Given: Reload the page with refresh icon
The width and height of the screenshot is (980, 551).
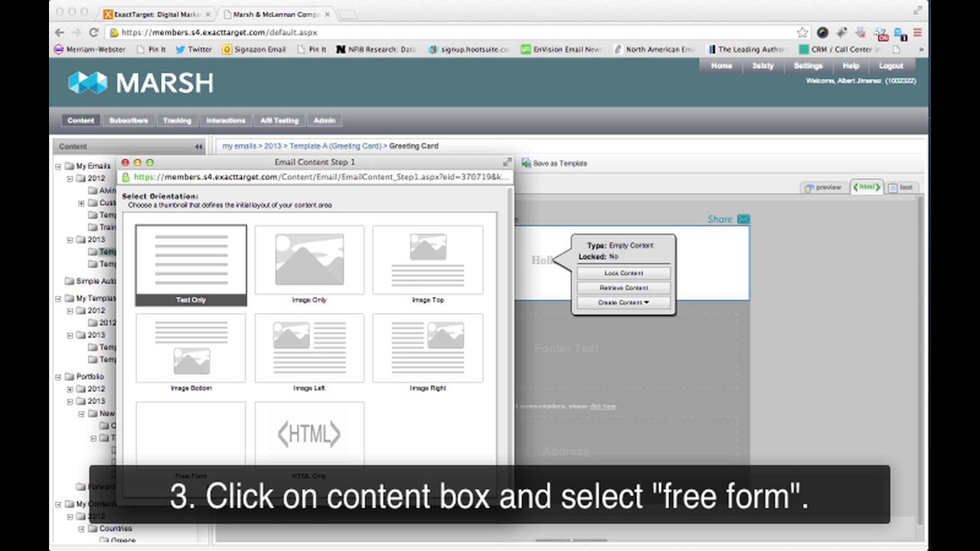Looking at the screenshot, I should coord(94,32).
